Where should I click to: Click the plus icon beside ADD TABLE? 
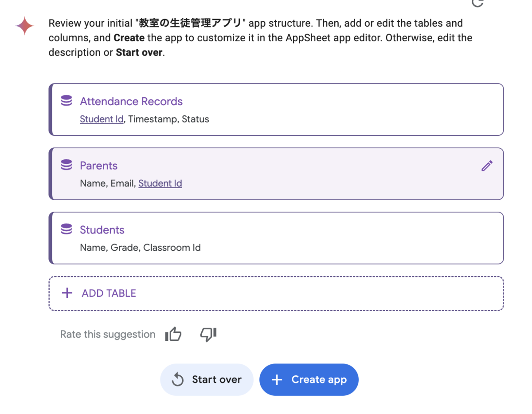(x=67, y=293)
